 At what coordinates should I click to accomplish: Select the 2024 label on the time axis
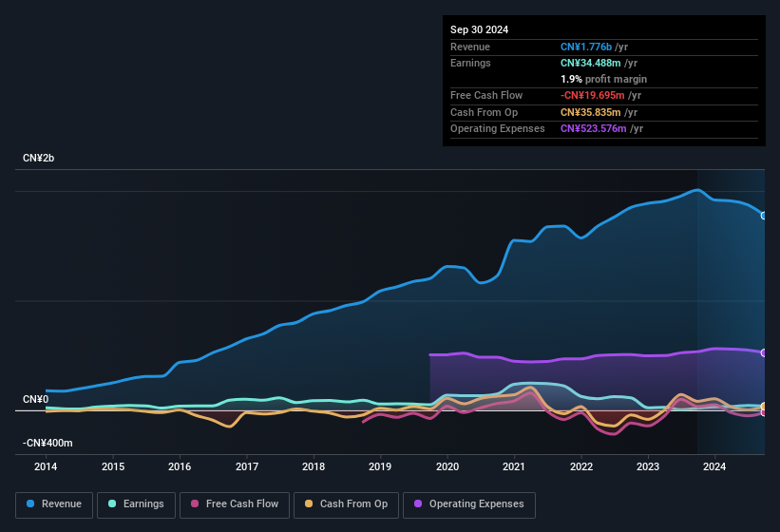point(714,466)
